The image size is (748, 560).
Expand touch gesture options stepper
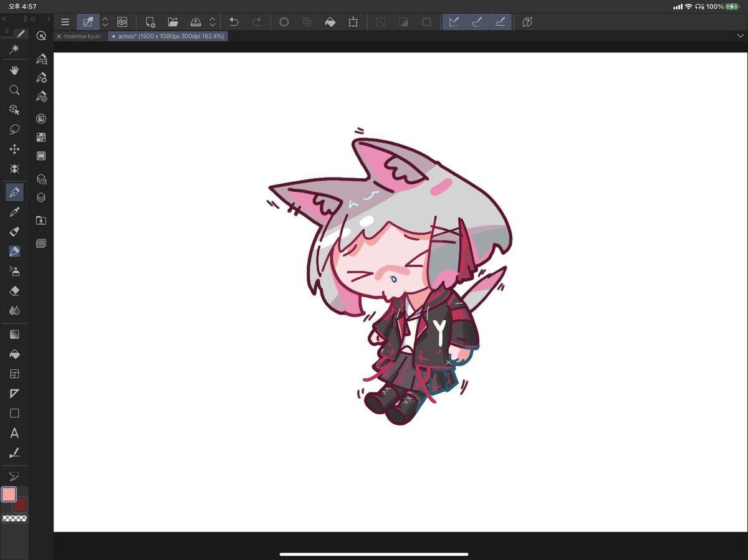tap(105, 22)
